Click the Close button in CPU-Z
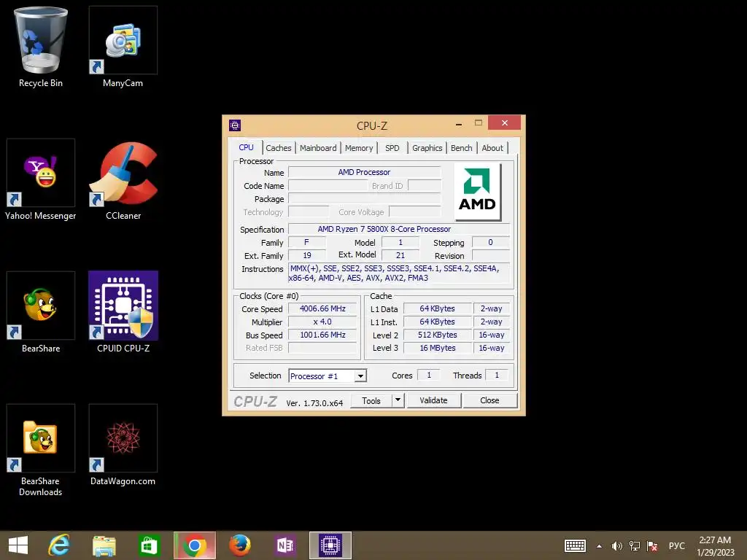 pyautogui.click(x=489, y=400)
